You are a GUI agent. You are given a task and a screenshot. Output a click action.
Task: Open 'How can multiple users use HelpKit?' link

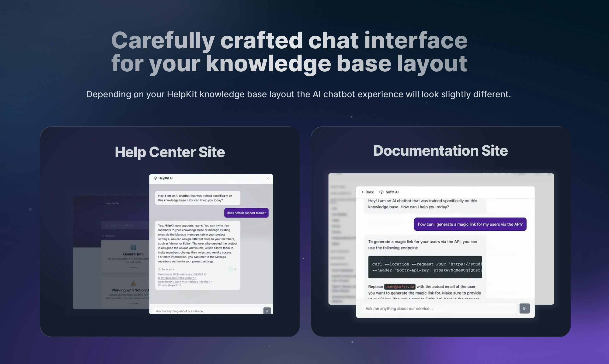click(x=182, y=274)
